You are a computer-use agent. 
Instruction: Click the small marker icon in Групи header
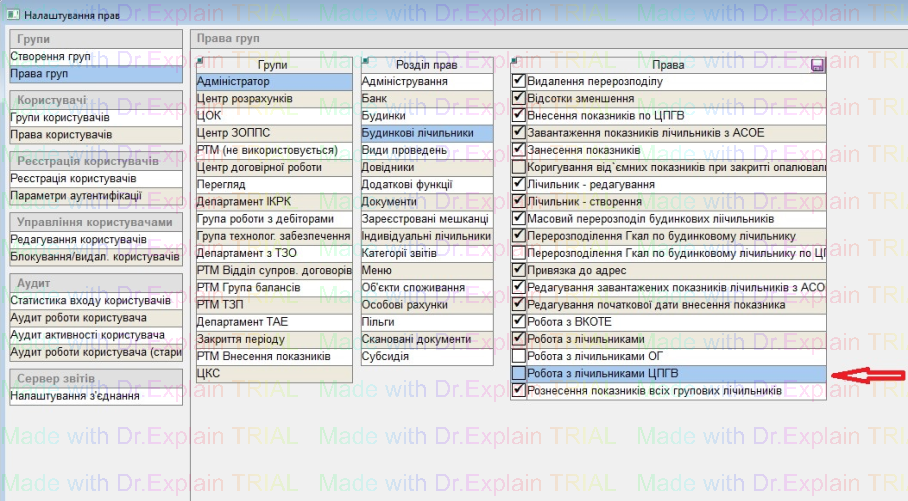click(202, 62)
